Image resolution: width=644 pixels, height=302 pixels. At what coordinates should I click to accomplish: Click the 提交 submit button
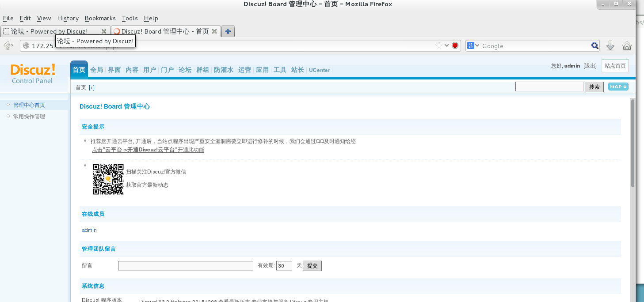312,266
